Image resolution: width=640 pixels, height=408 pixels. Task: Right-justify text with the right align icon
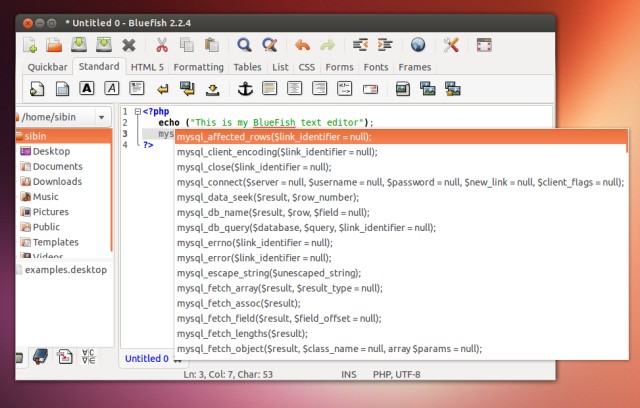319,88
